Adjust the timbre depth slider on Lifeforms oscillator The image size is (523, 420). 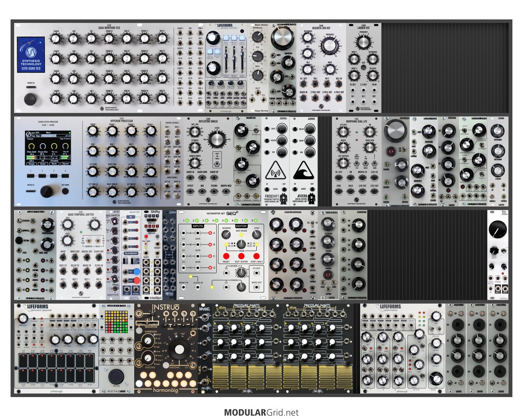pyautogui.click(x=242, y=60)
